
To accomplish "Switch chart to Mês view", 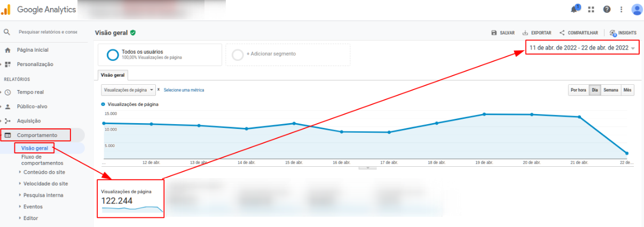I will 627,90.
